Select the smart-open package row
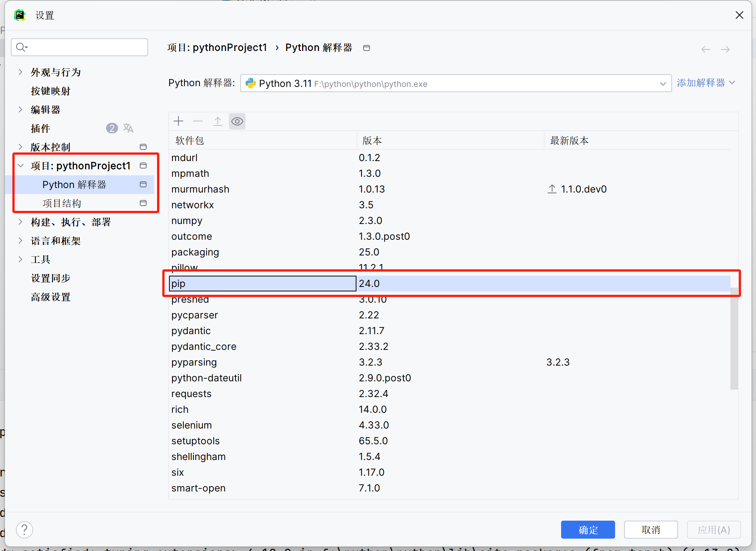756x551 pixels. tap(450, 488)
